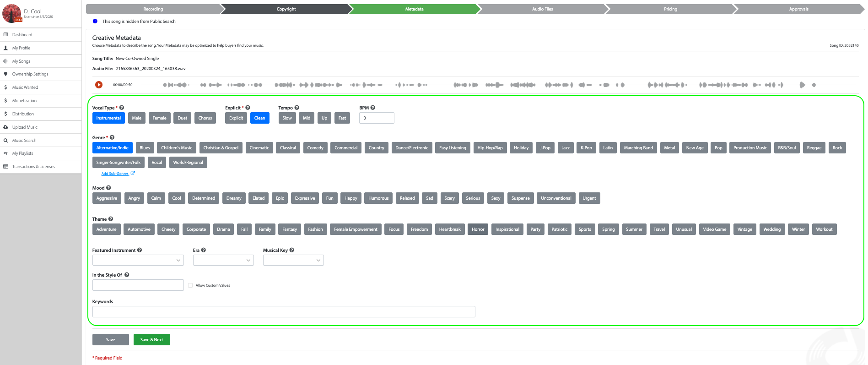Click the Save & Next button

pyautogui.click(x=152, y=340)
